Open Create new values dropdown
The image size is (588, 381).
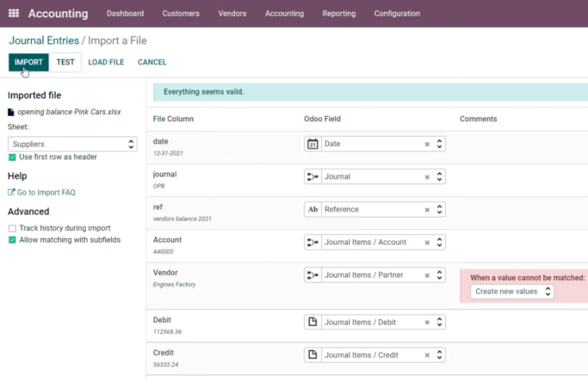click(x=512, y=291)
